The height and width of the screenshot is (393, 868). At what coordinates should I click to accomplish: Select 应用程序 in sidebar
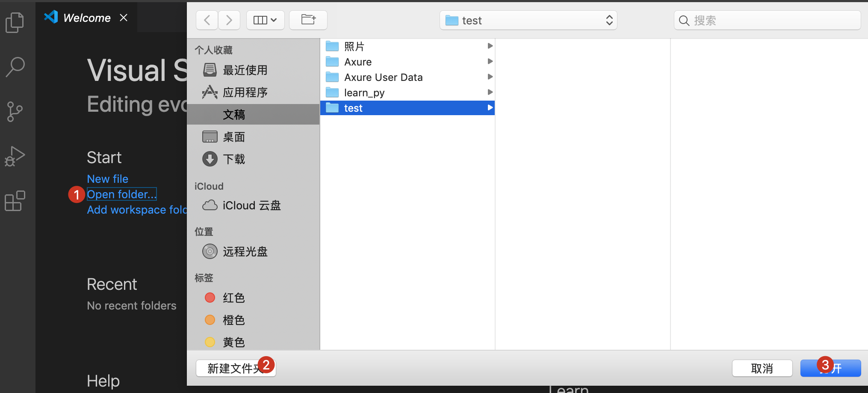[x=253, y=92]
